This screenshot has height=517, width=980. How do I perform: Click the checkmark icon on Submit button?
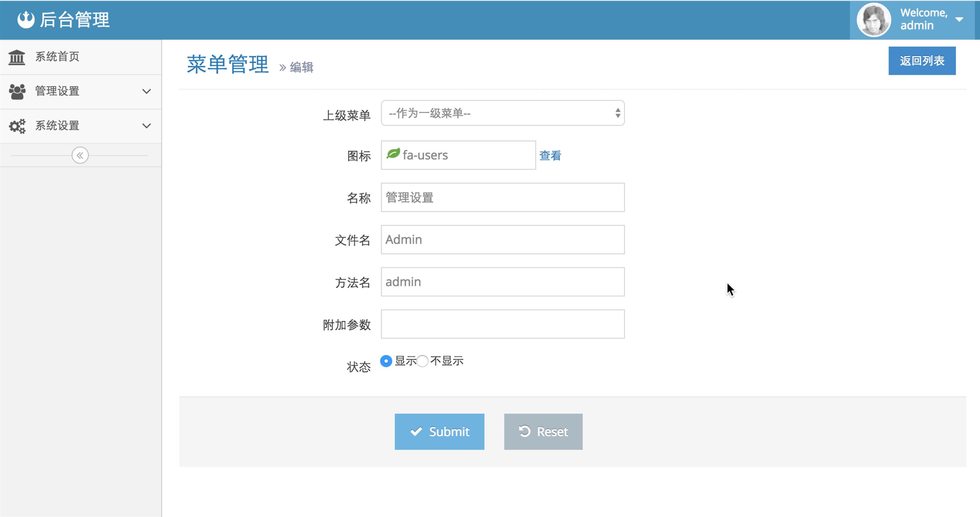(x=416, y=431)
